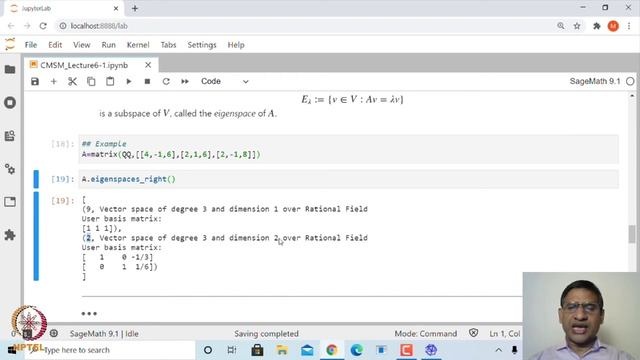
Task: Open the Run menu
Action: pyautogui.click(x=109, y=45)
